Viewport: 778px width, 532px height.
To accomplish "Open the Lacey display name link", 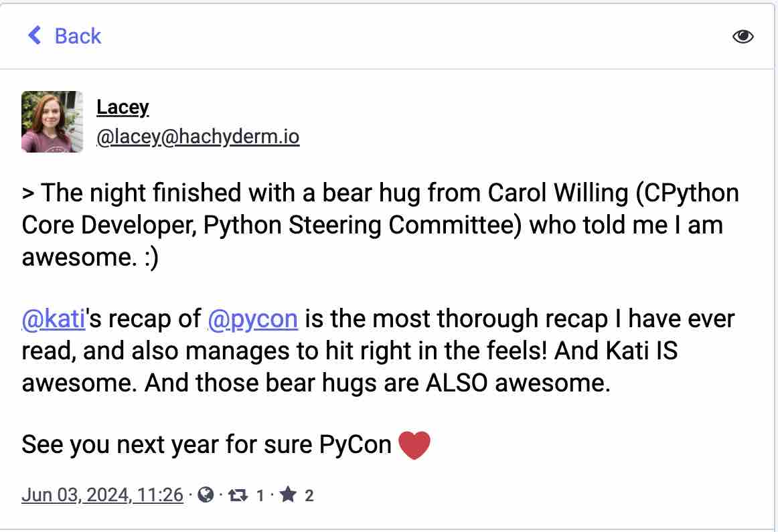I will click(x=123, y=107).
